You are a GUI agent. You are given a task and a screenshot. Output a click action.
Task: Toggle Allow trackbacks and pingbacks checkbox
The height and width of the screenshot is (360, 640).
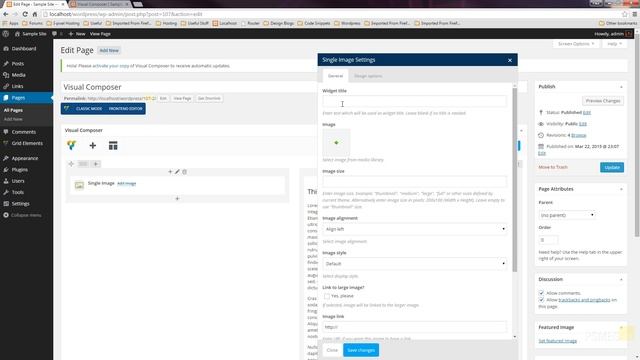(541, 300)
